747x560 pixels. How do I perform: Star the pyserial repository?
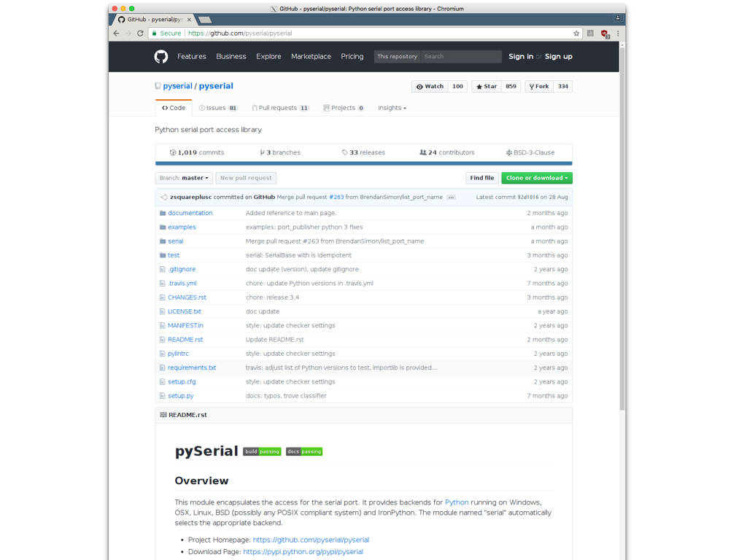pyautogui.click(x=487, y=86)
